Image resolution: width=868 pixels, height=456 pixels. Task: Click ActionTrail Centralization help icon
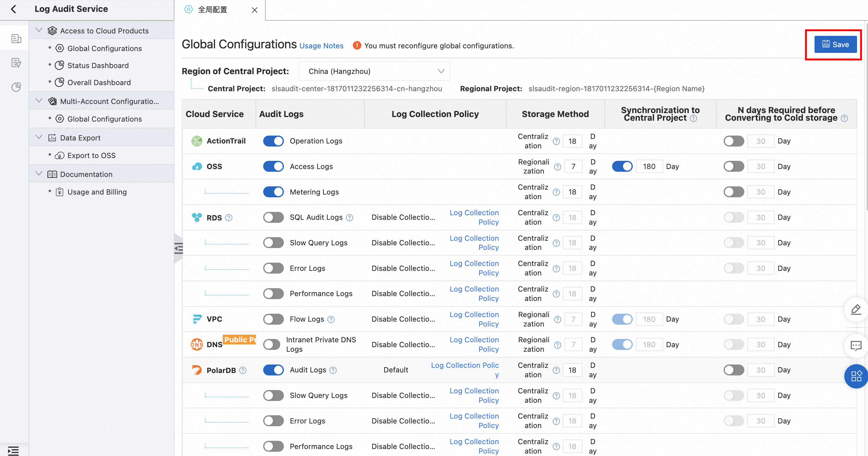(556, 141)
